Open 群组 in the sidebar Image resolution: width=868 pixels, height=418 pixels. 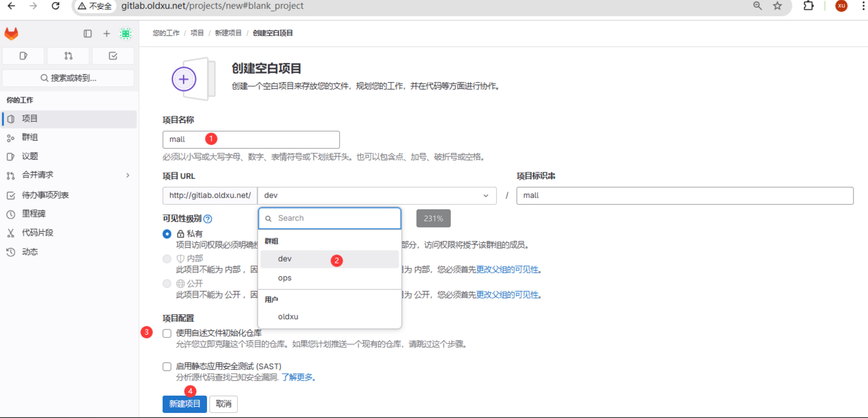pyautogui.click(x=30, y=137)
